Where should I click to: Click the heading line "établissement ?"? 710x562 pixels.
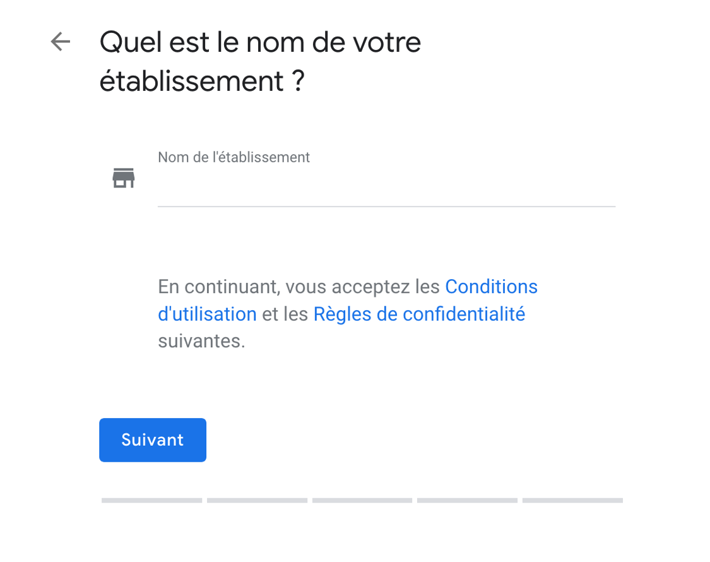(x=202, y=82)
